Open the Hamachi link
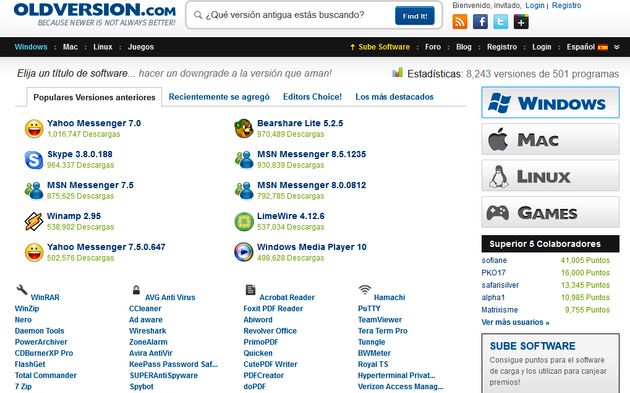 pos(389,298)
